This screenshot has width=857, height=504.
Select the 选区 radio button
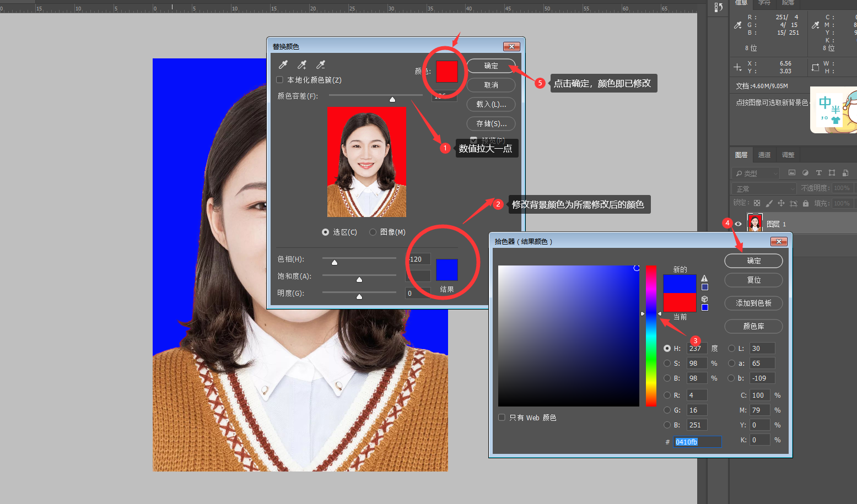click(325, 232)
